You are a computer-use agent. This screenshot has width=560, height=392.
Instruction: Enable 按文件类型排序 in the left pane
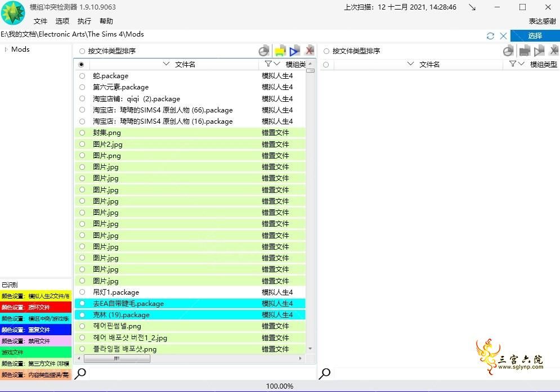click(82, 51)
